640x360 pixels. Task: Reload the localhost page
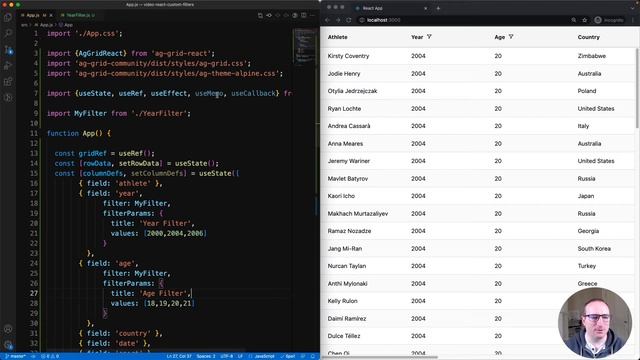pos(349,20)
